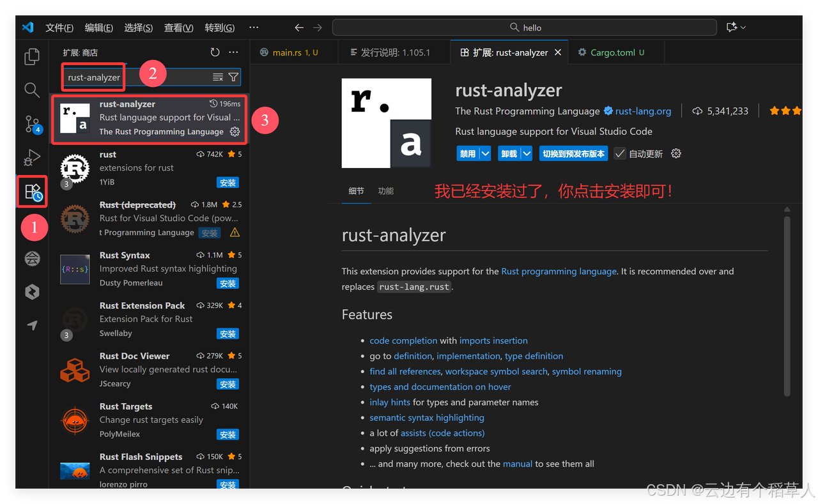Screen dimensions: 818x504
Task: Open the Search view in activity bar
Action: pos(32,90)
